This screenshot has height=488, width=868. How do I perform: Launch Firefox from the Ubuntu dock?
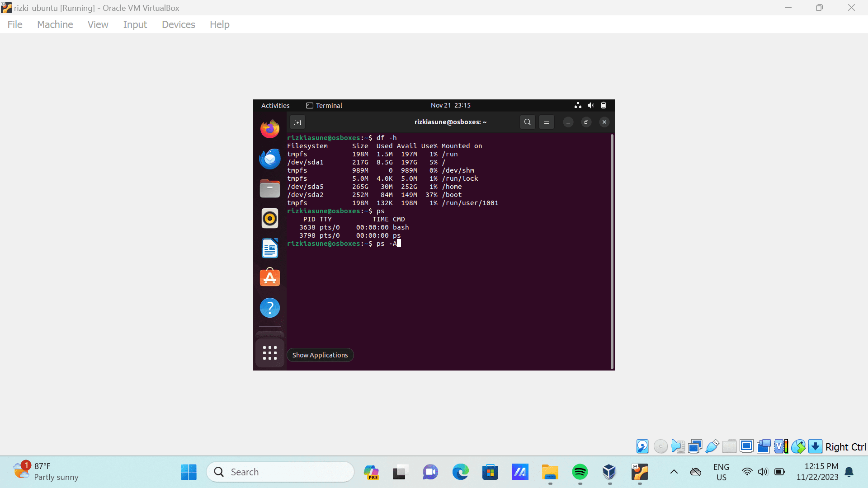[270, 129]
